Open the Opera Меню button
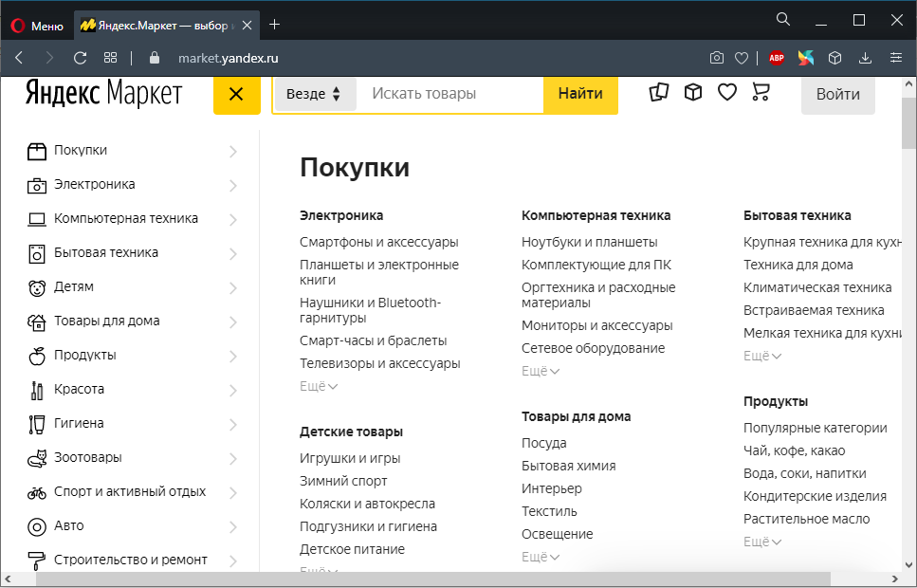Screen dimensions: 917x588 pos(37,26)
